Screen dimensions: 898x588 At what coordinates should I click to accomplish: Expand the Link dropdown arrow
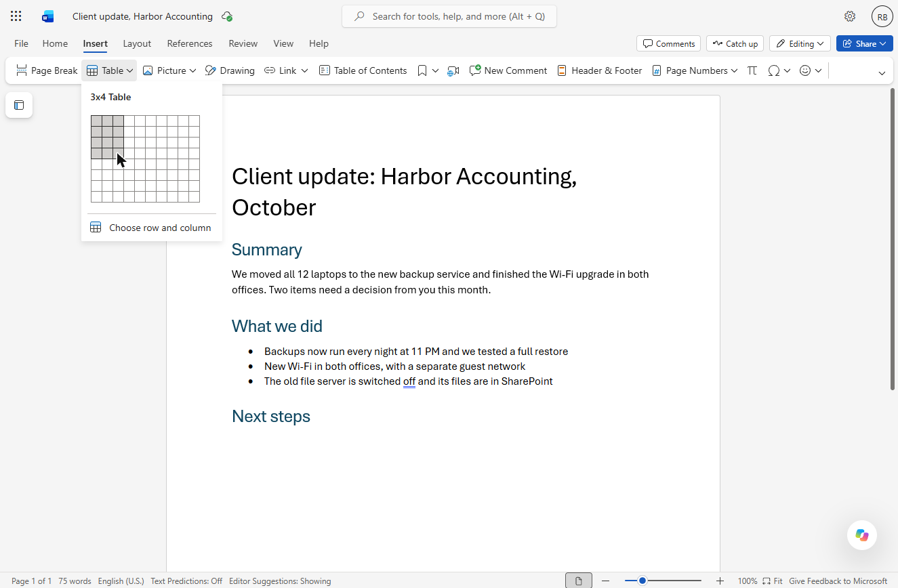click(x=304, y=70)
